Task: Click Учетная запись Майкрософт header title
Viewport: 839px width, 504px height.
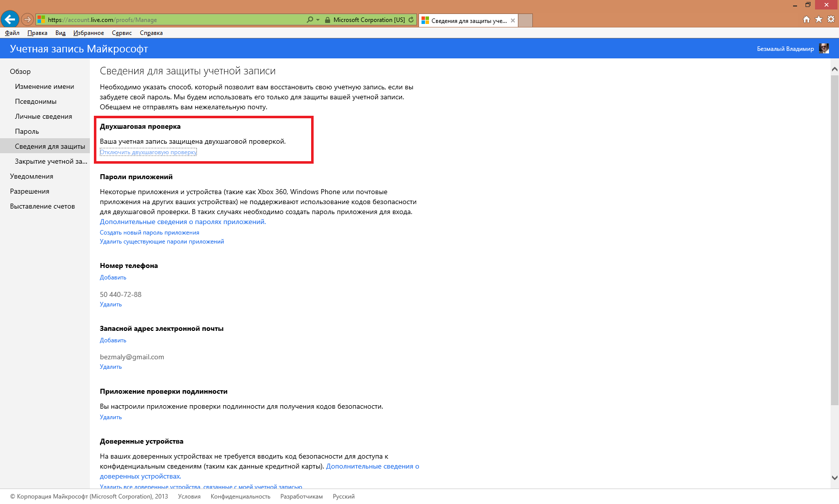Action: (x=79, y=49)
